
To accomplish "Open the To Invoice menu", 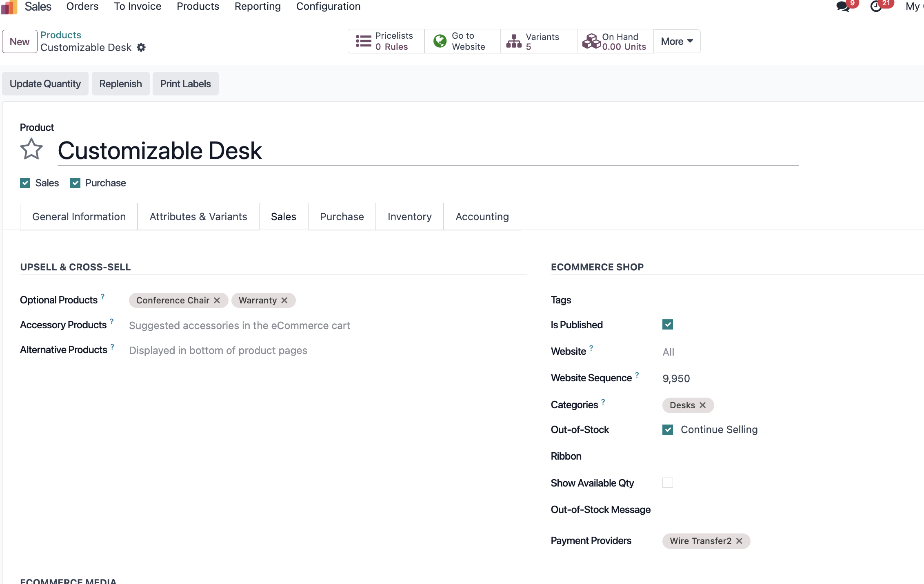I will 138,7.
